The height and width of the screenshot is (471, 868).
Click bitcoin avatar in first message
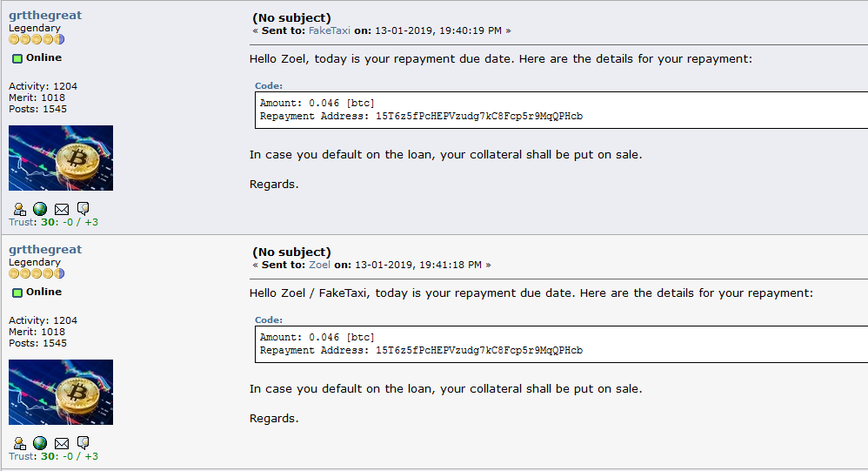pos(61,158)
